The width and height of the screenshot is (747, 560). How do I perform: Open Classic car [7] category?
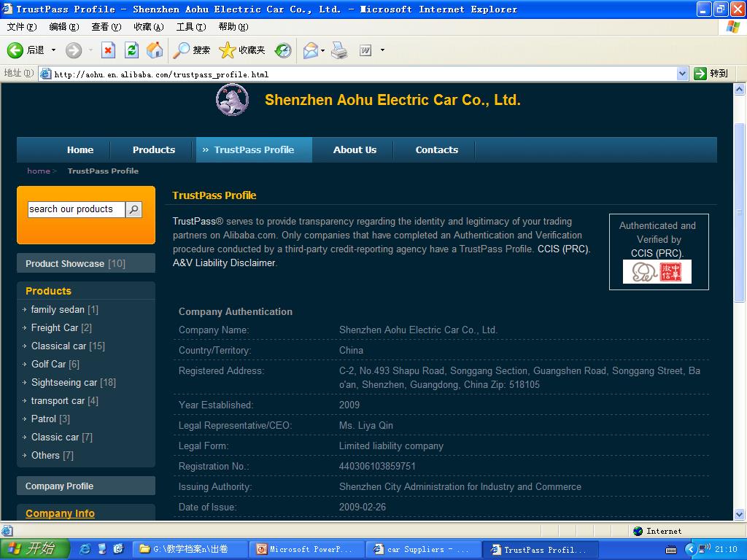click(x=61, y=437)
